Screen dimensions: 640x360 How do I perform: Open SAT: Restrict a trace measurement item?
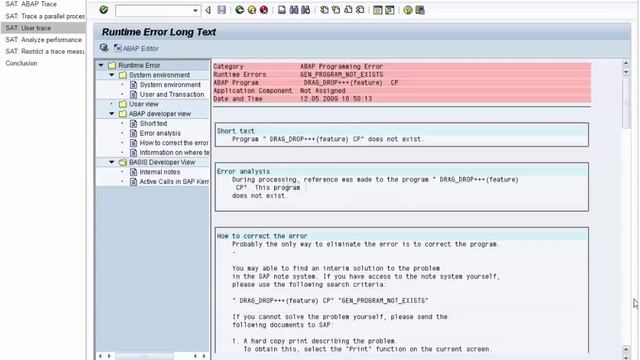coord(45,51)
